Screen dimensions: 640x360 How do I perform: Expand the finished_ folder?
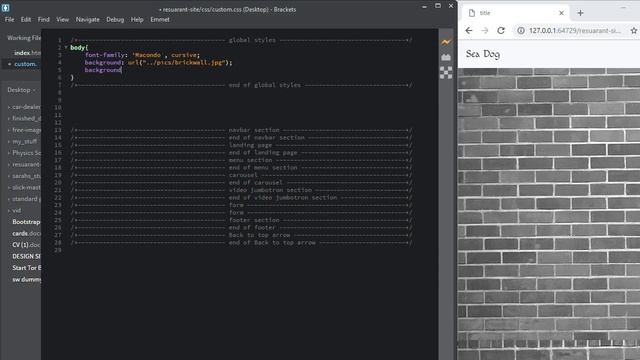tap(9, 118)
